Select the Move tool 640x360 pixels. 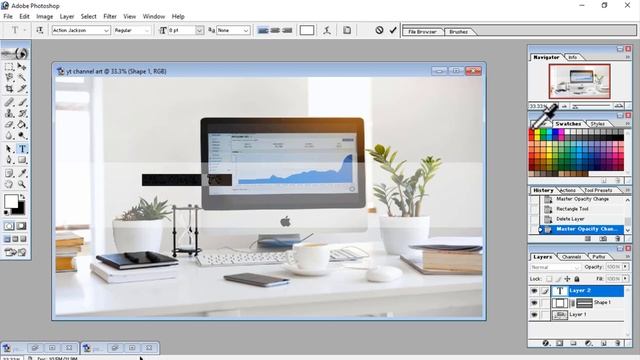coord(22,67)
